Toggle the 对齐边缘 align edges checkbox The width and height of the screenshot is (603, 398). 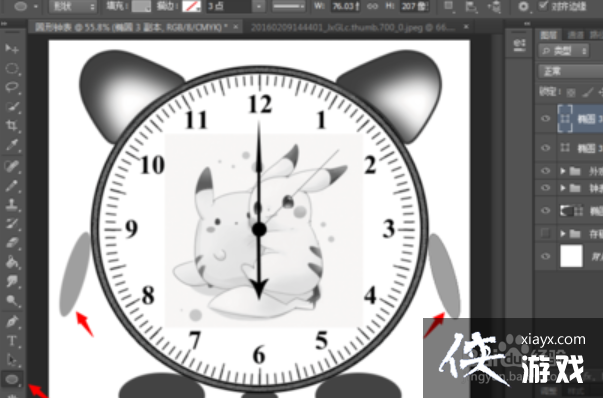click(543, 5)
